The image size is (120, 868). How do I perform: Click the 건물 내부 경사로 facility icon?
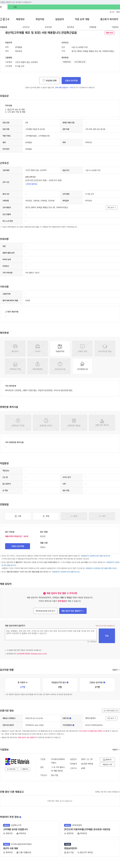point(102,423)
